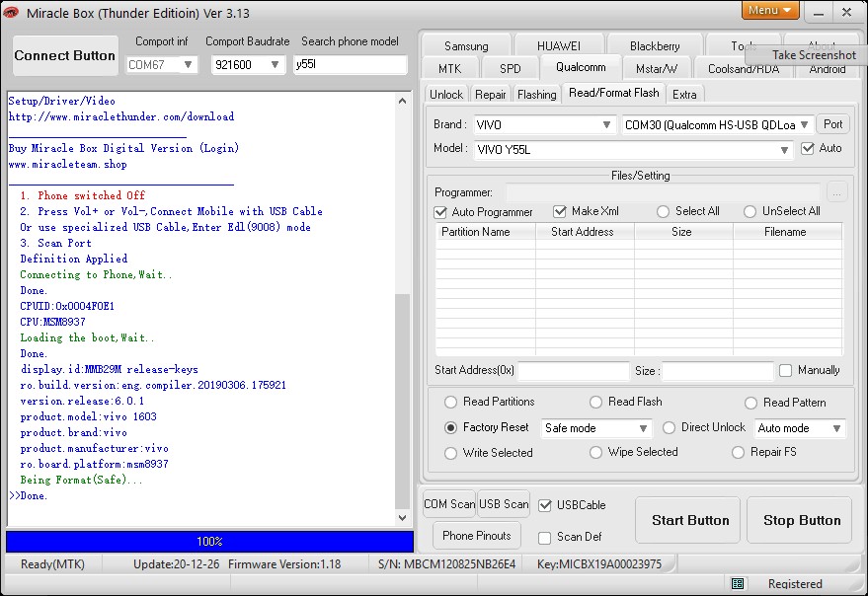The width and height of the screenshot is (868, 596).
Task: Toggle the Make Xml checkbox
Action: point(560,211)
